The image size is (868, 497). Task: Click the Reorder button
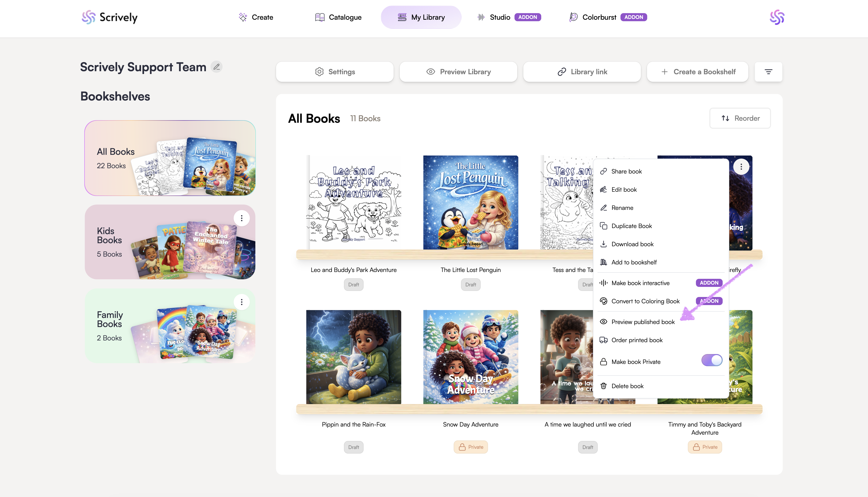[740, 118]
